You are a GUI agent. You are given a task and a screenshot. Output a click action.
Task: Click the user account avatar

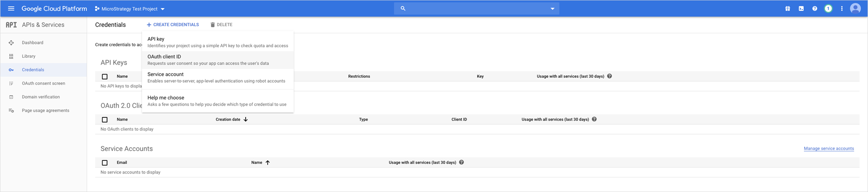click(x=855, y=9)
